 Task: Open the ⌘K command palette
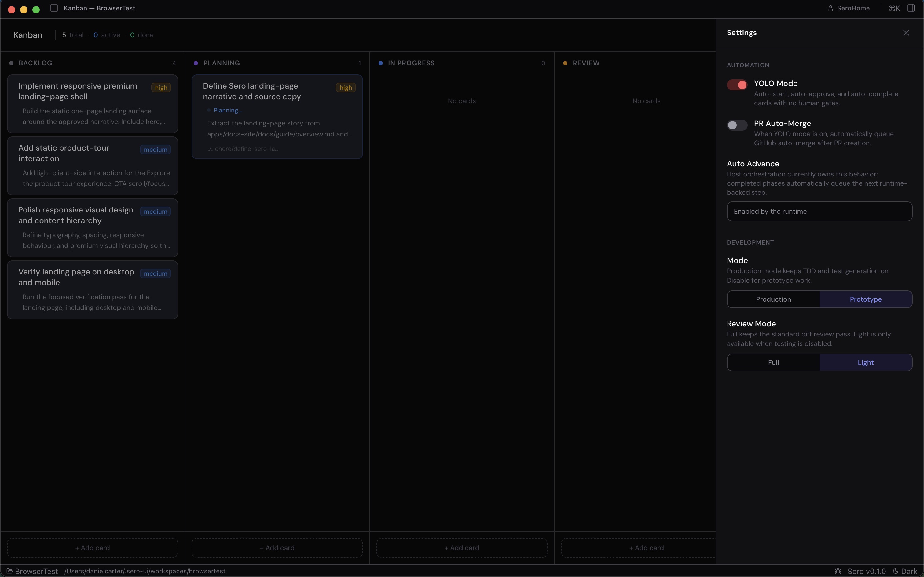click(895, 8)
